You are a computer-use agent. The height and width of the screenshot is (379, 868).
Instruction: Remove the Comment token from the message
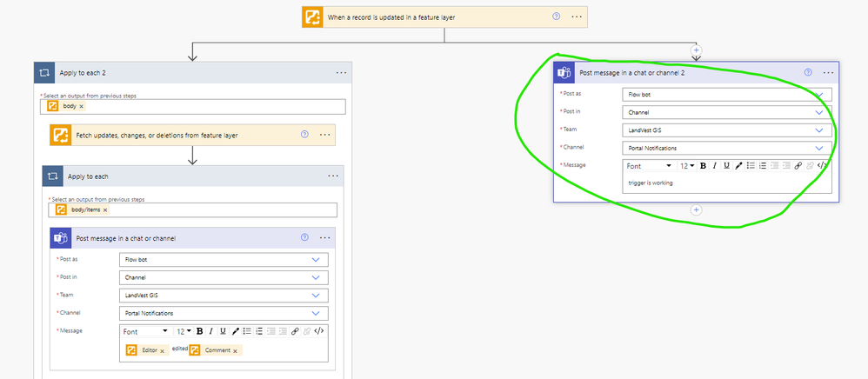pyautogui.click(x=236, y=351)
